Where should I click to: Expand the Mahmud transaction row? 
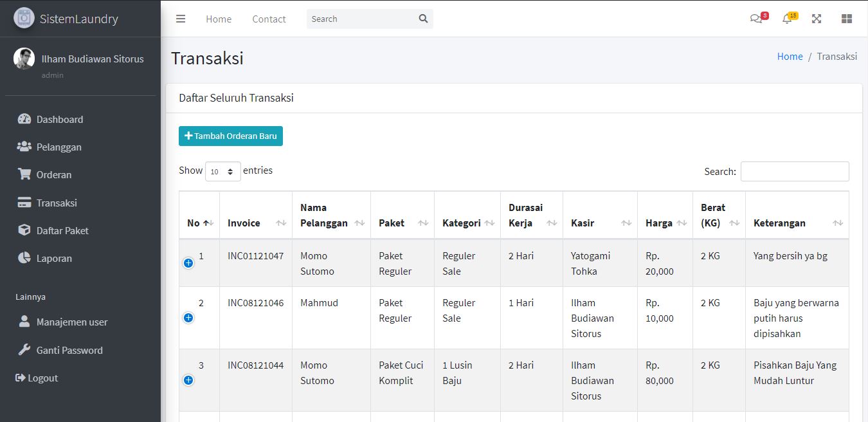click(188, 317)
